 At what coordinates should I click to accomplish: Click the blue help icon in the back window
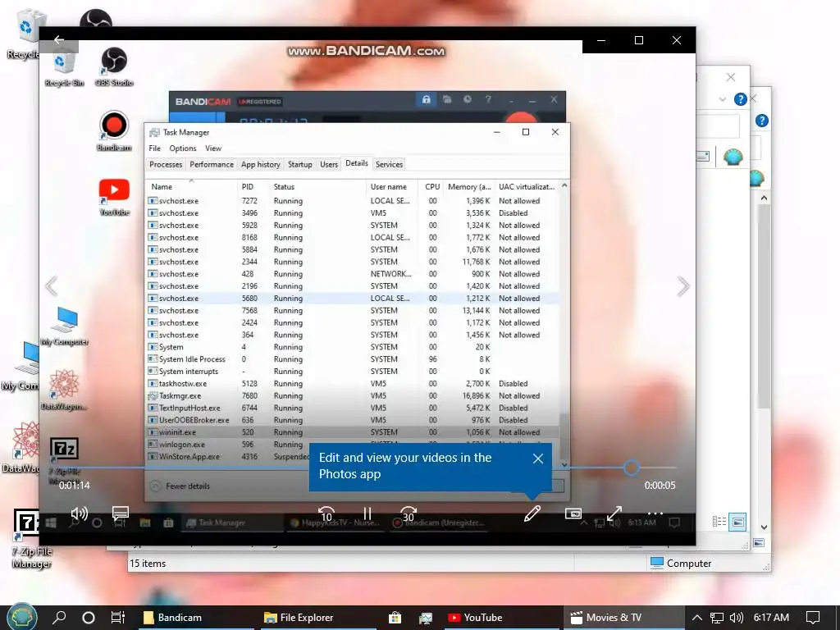point(741,99)
